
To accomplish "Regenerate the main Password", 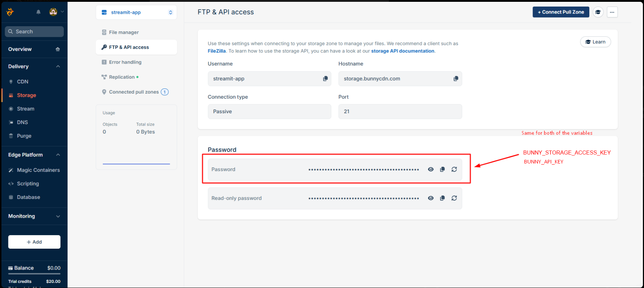I will [x=454, y=169].
